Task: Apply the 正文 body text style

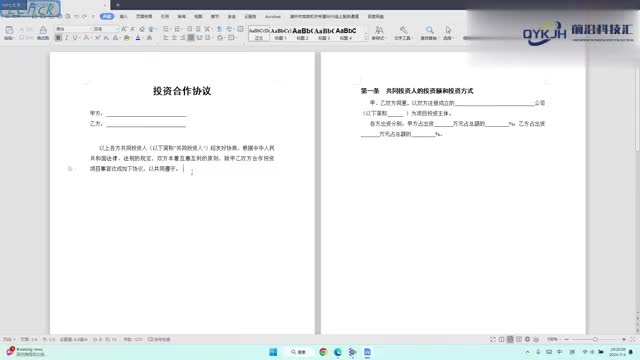Action: (259, 33)
